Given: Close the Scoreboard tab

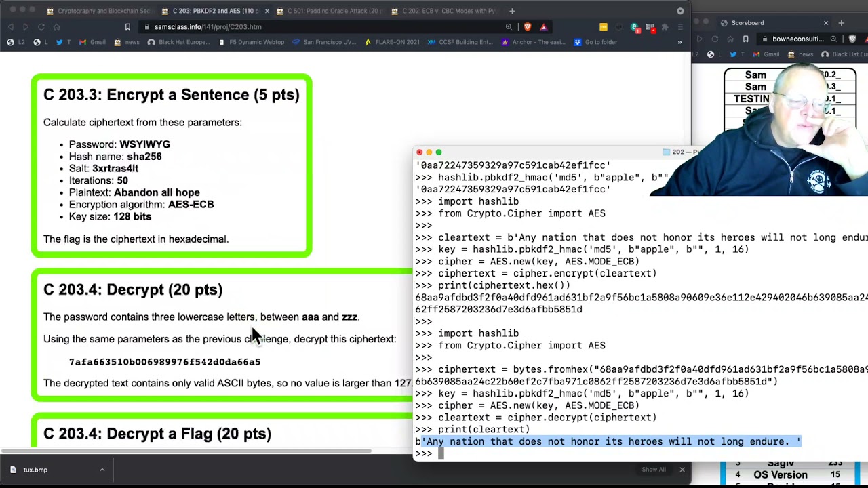Looking at the screenshot, I should click(x=825, y=23).
